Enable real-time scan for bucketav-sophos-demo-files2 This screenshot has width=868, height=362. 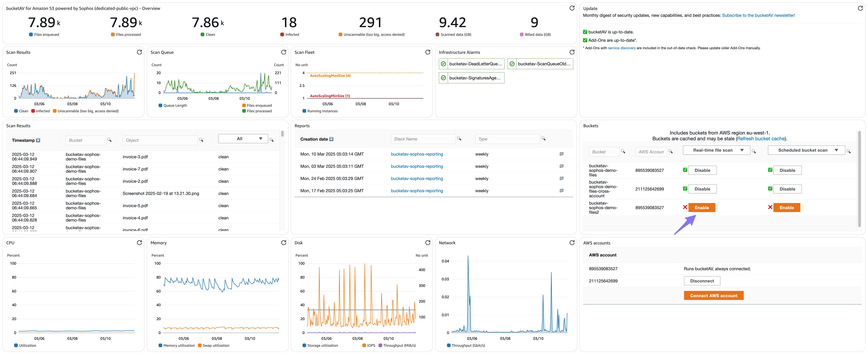702,208
